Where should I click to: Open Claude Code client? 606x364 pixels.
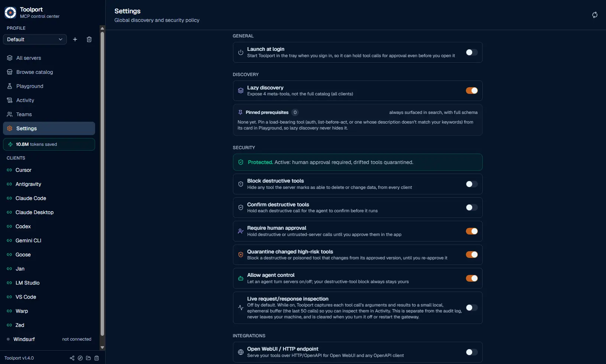49,198
